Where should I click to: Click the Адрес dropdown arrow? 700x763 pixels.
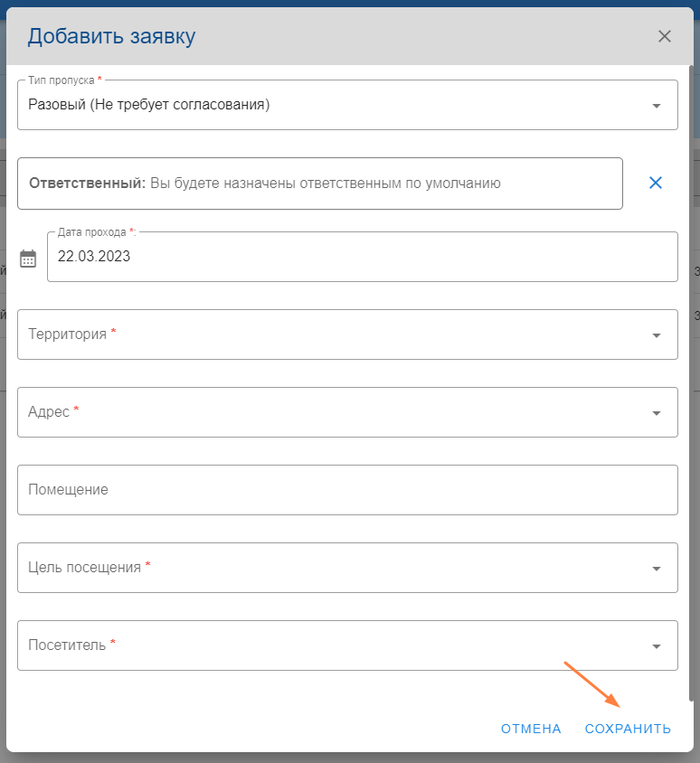tap(656, 413)
